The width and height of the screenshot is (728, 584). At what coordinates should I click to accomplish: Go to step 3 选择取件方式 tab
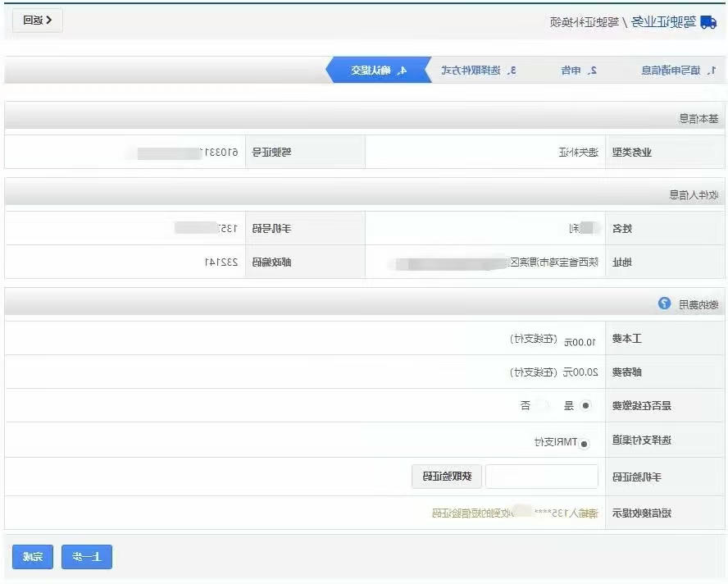coord(479,71)
